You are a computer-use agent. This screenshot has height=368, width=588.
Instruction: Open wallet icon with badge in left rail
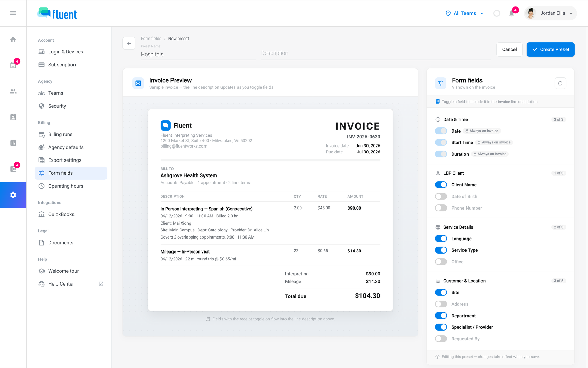click(13, 169)
